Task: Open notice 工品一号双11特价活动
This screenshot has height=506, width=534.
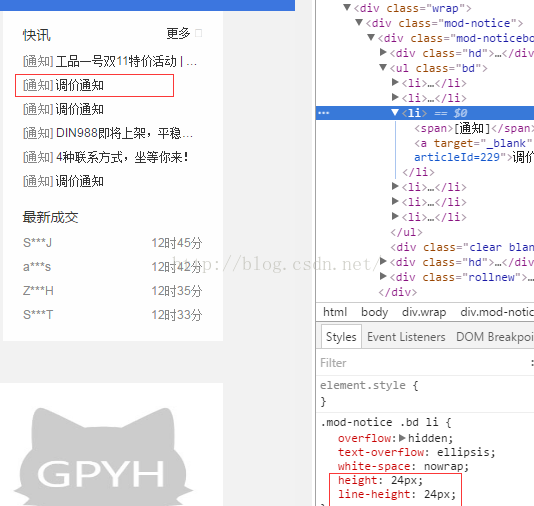Action: (x=126, y=62)
